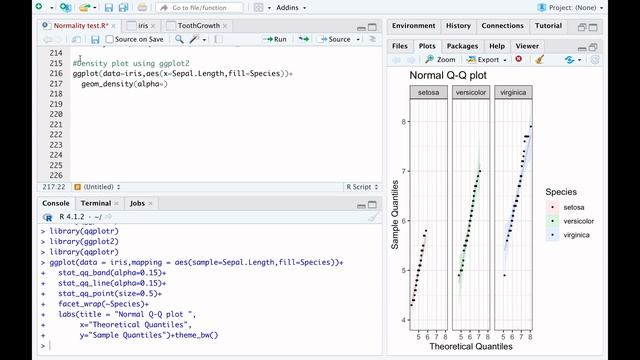Screen dimensions: 640x360
Task: Click the editor back navigation arrow
Action: click(47, 39)
